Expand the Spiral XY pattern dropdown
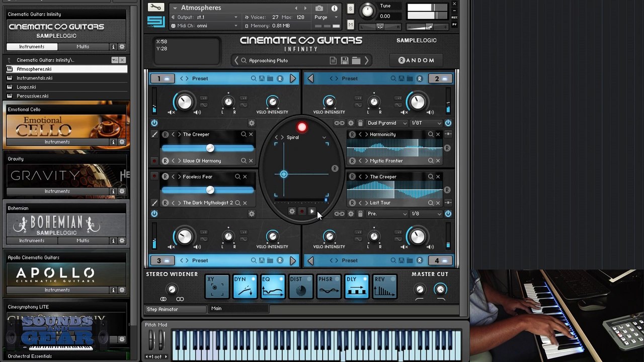Image resolution: width=644 pixels, height=362 pixels. click(x=324, y=138)
